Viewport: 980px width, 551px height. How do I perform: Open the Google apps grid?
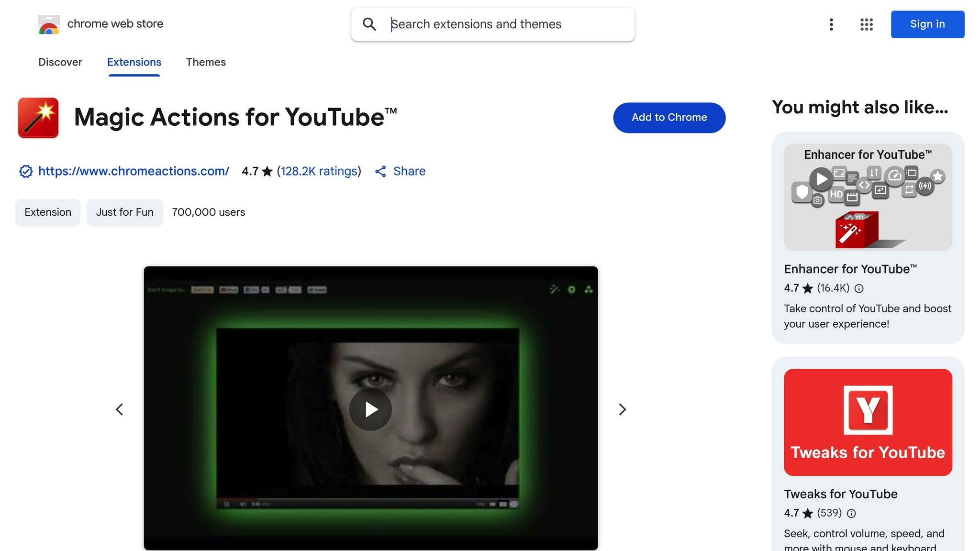pyautogui.click(x=866, y=24)
